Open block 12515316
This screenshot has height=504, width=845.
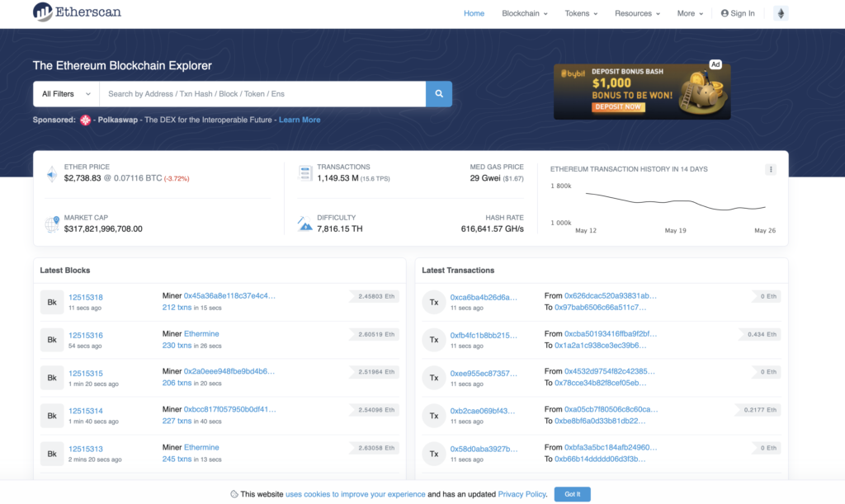click(86, 336)
